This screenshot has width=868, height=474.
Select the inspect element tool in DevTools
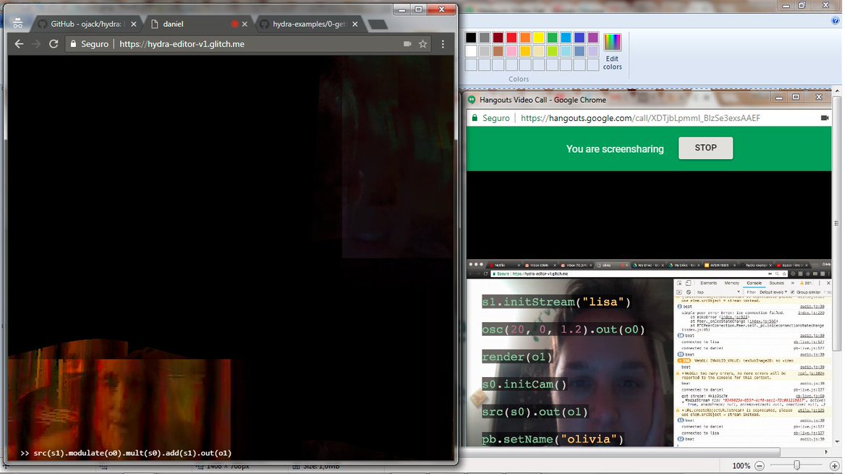tap(681, 283)
